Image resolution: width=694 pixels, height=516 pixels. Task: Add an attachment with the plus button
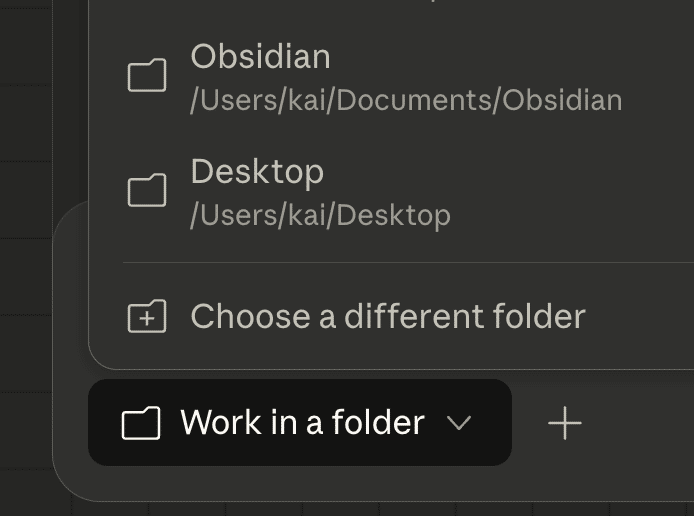(x=565, y=423)
